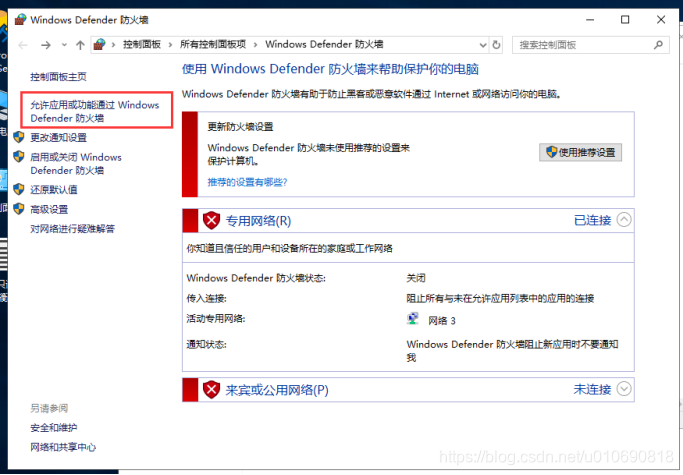Collapse the 专用网络 section chevron
The width and height of the screenshot is (683, 475).
624,220
